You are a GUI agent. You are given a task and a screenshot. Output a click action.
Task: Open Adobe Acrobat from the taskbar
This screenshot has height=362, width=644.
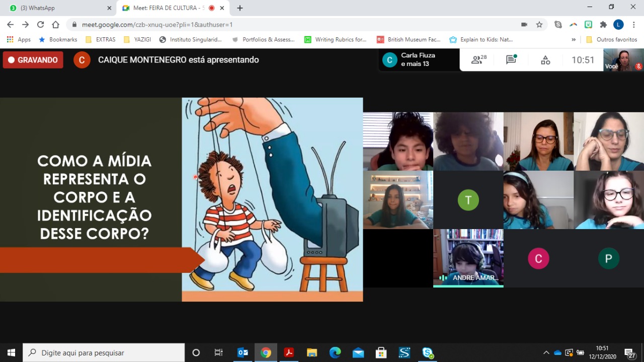pos(289,352)
